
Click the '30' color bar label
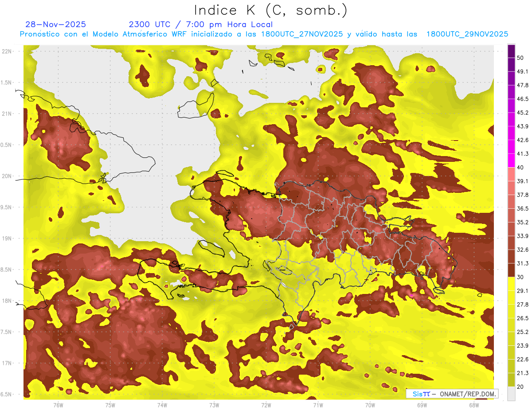tap(520, 277)
